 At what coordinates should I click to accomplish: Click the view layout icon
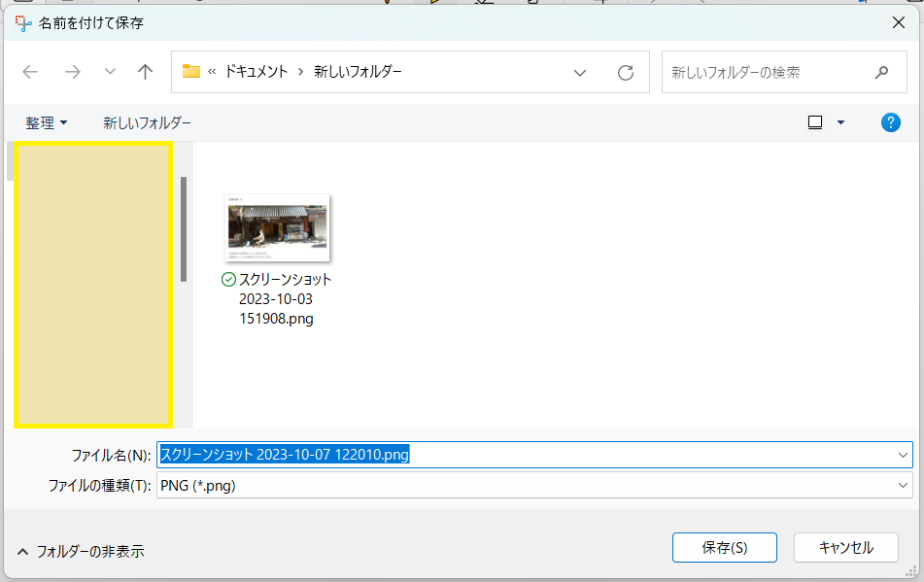(815, 122)
